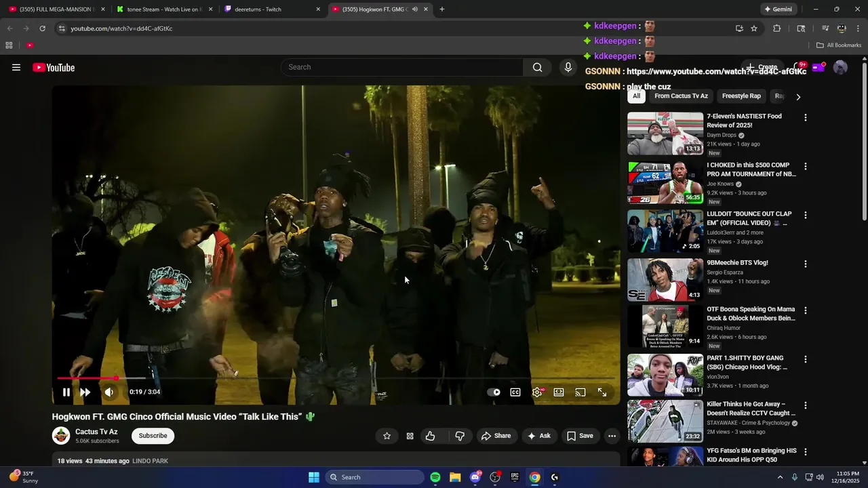Open Chrome media controls icon
The width and height of the screenshot is (868, 488).
825,28
